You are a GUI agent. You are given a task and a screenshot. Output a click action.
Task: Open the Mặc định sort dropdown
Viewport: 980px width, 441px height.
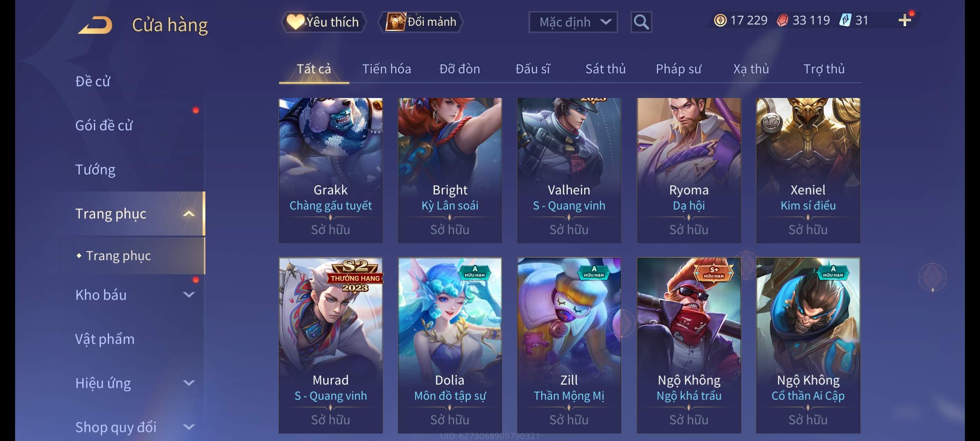click(573, 22)
